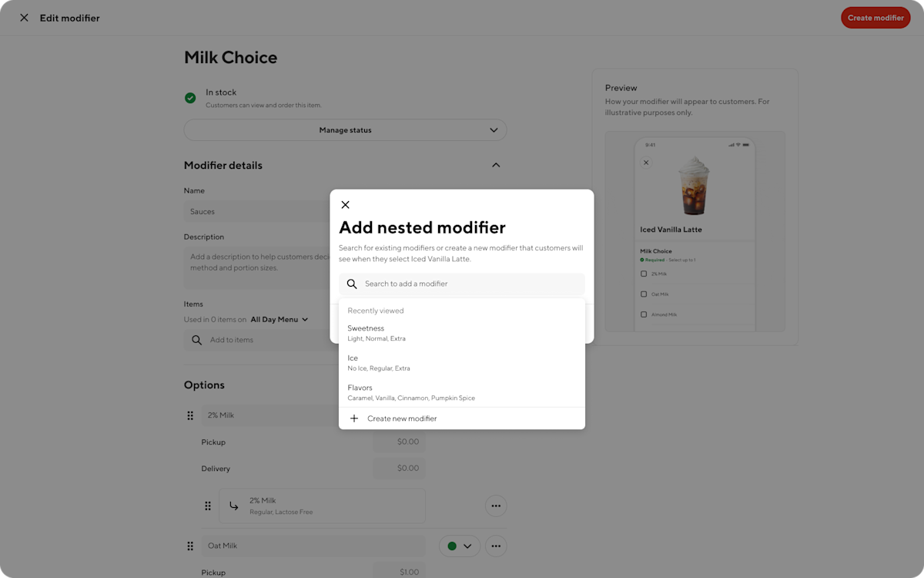
Task: Collapse the Modifier details section
Action: [496, 165]
